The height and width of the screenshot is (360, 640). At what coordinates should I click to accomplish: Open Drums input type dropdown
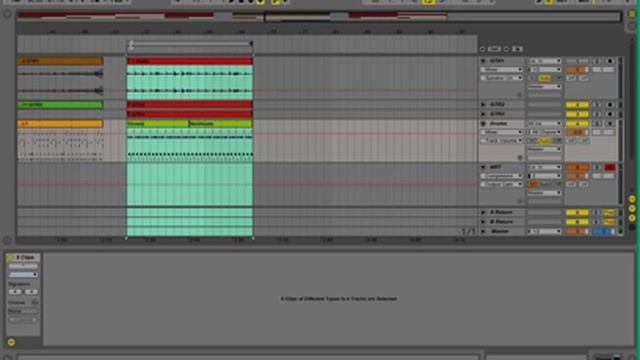[x=544, y=123]
